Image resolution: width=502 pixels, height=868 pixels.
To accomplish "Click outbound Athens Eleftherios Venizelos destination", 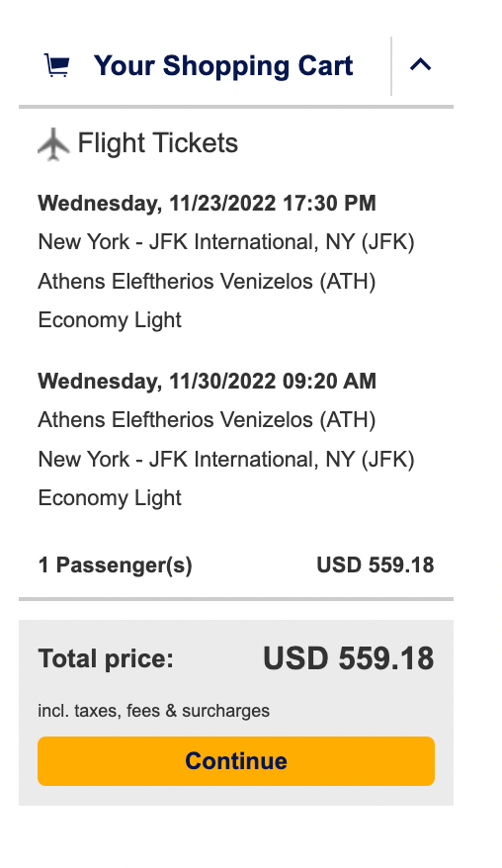I will point(207,281).
